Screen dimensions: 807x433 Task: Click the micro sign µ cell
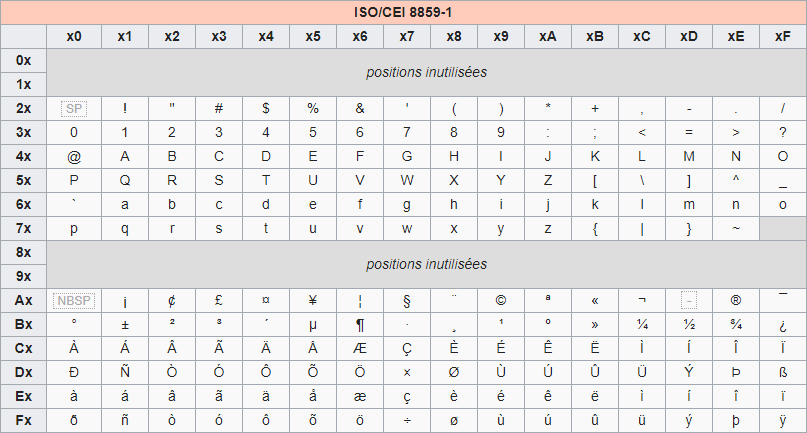313,324
